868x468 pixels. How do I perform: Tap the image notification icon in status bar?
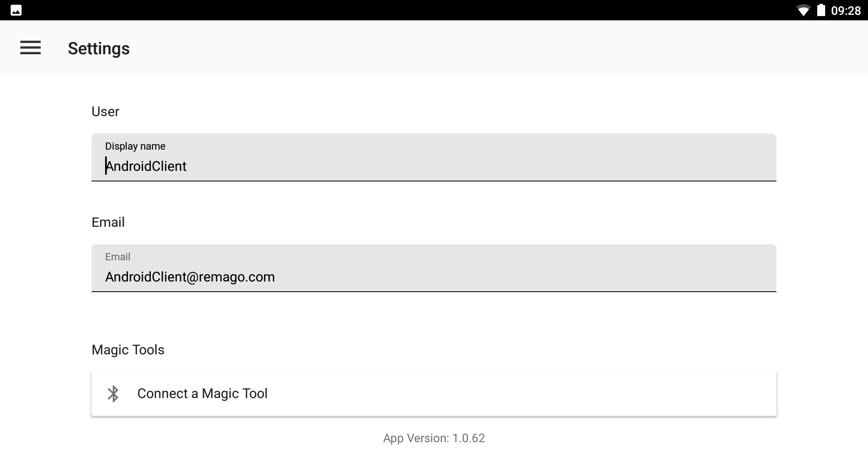[x=16, y=10]
